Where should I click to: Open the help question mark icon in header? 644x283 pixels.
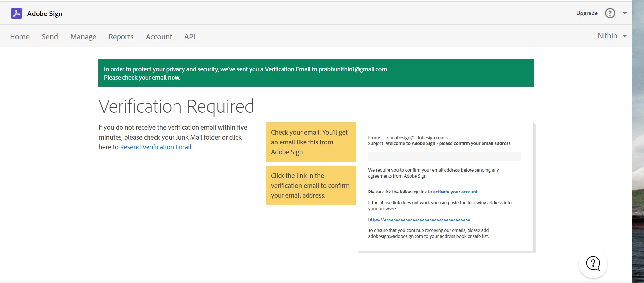pyautogui.click(x=610, y=13)
